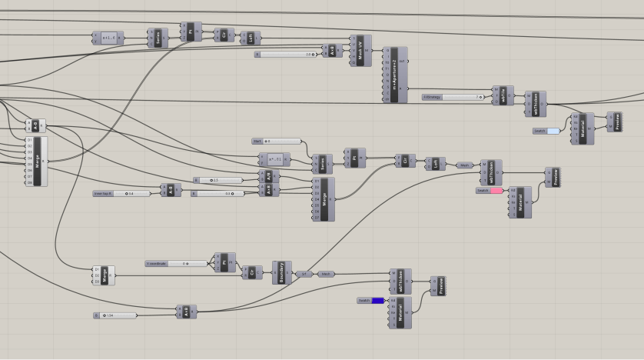This screenshot has height=360, width=644.
Task: Select the Boundary component
Action: pos(281,272)
